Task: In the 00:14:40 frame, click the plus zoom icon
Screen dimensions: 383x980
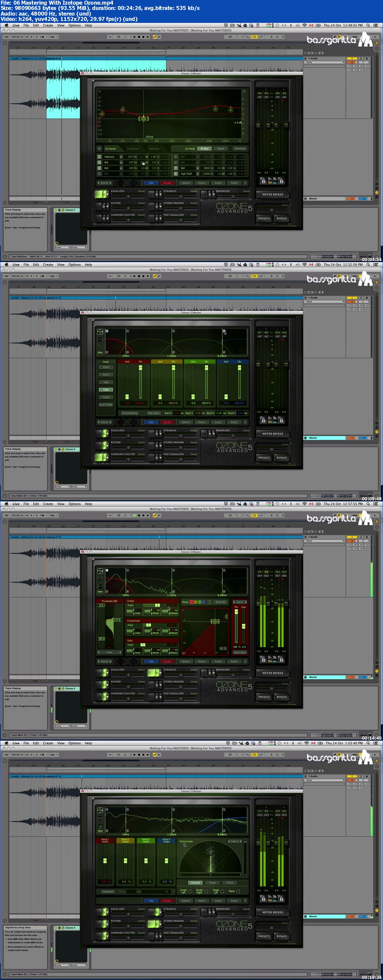Action: pyautogui.click(x=221, y=648)
